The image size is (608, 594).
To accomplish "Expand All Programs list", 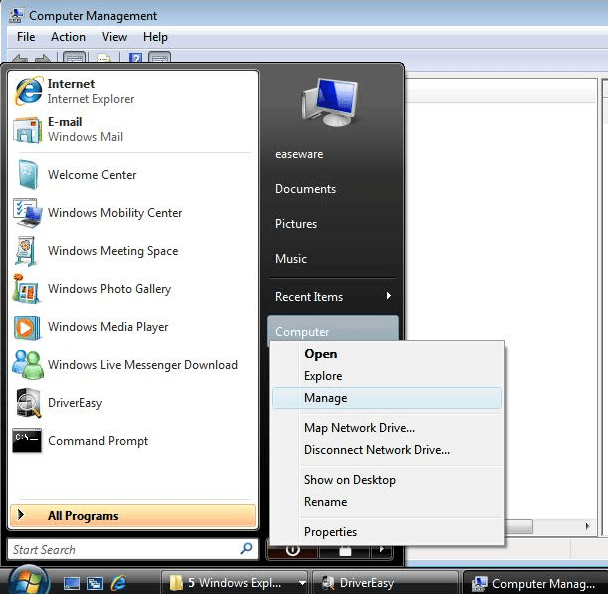I will (x=133, y=515).
